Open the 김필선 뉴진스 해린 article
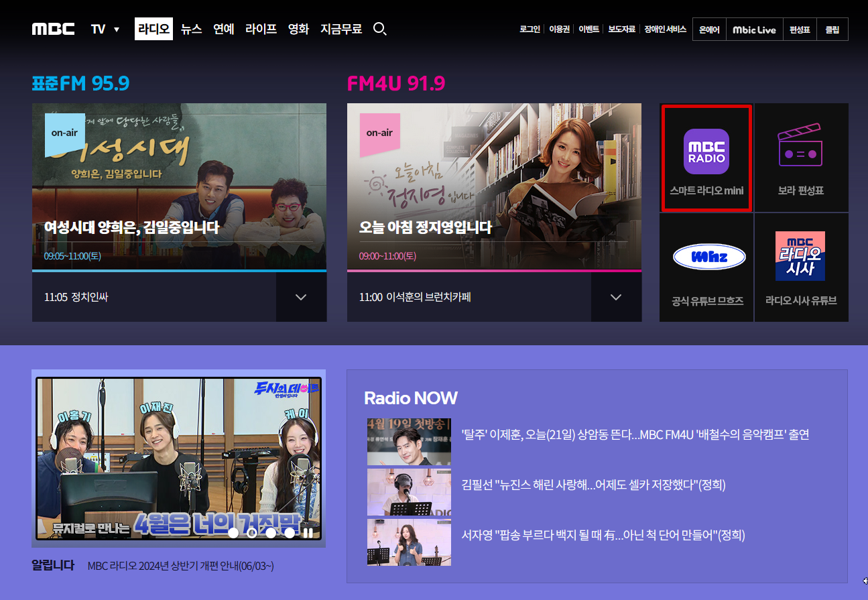This screenshot has height=600, width=868. point(594,485)
